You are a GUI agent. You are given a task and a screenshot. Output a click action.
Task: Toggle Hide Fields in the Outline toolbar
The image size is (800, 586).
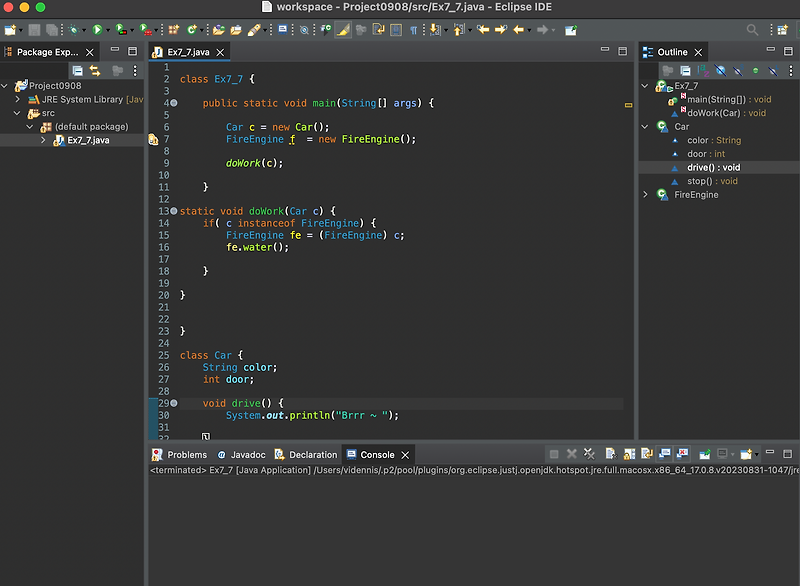click(720, 70)
